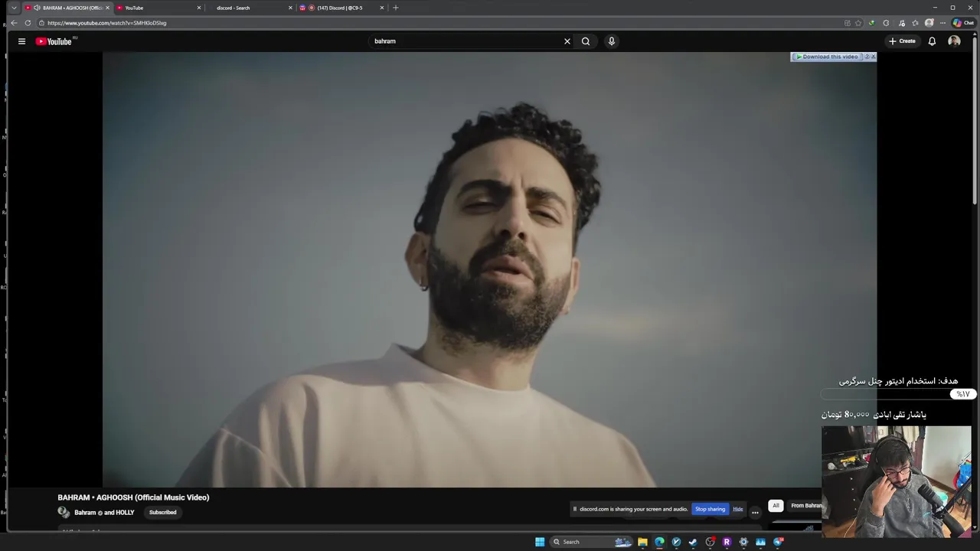Click the Create button on YouTube
Image resolution: width=980 pixels, height=551 pixels.
point(902,41)
